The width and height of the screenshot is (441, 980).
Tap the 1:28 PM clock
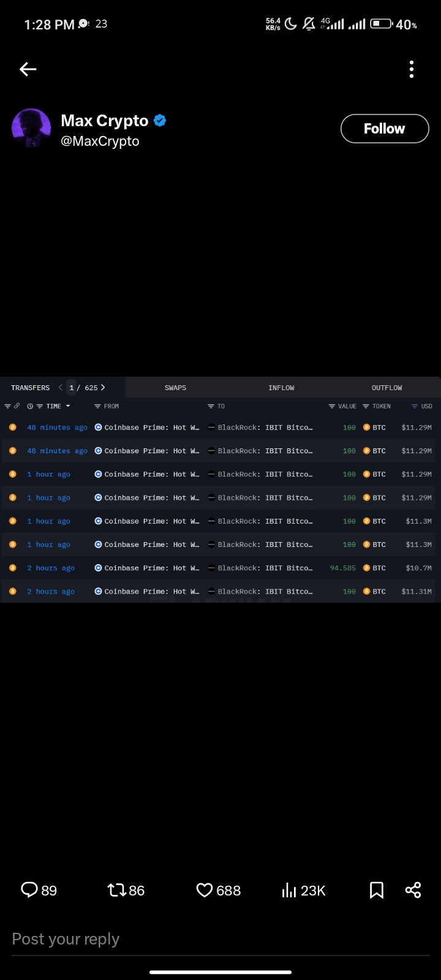pos(49,24)
